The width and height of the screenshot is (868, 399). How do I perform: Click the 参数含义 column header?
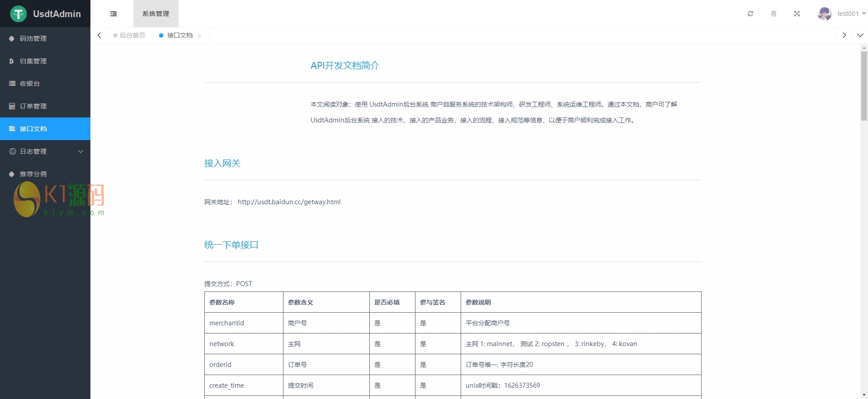pos(326,302)
